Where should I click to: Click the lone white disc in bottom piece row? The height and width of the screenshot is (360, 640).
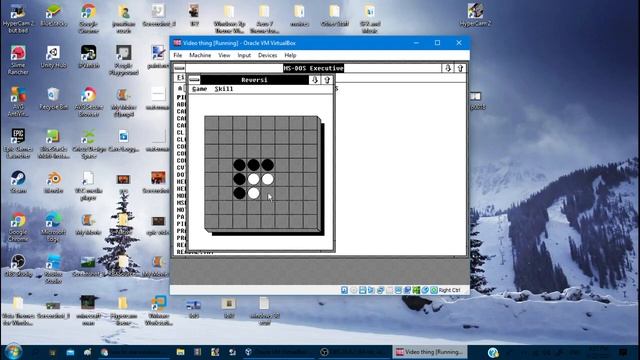(253, 193)
